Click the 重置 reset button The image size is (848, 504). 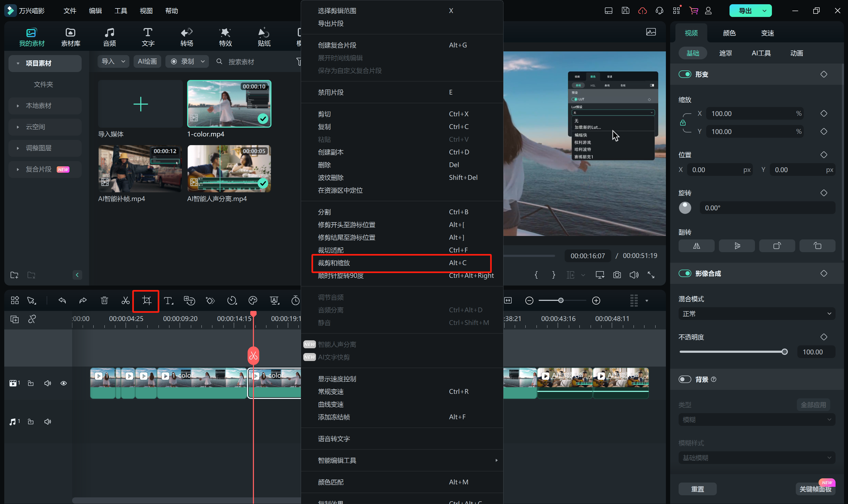coord(697,489)
